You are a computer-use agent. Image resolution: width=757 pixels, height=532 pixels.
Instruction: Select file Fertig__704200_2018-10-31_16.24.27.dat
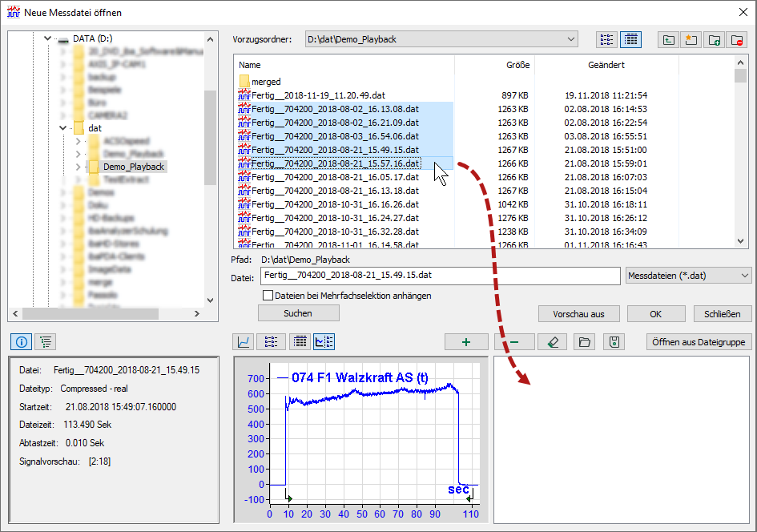click(335, 218)
